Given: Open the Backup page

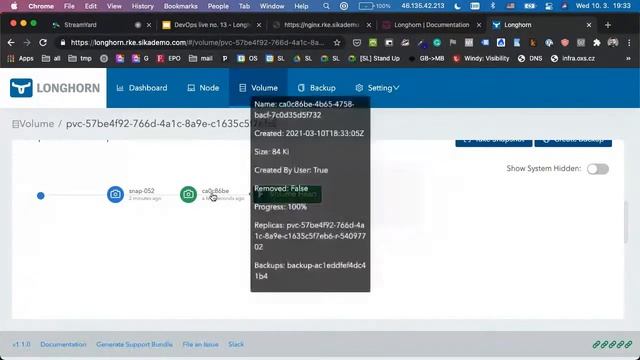Looking at the screenshot, I should pyautogui.click(x=317, y=88).
